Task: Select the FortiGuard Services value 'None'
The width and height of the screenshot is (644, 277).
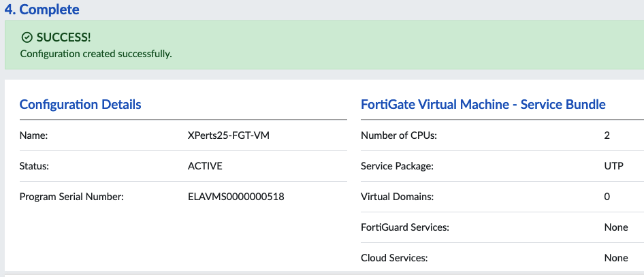Action: pyautogui.click(x=616, y=227)
